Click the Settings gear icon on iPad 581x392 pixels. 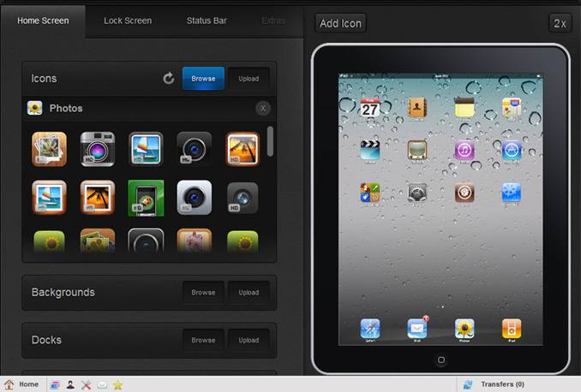click(x=416, y=193)
